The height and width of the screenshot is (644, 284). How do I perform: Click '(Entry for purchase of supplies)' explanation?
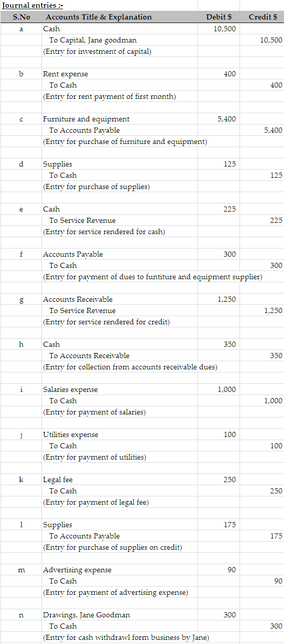(x=96, y=186)
